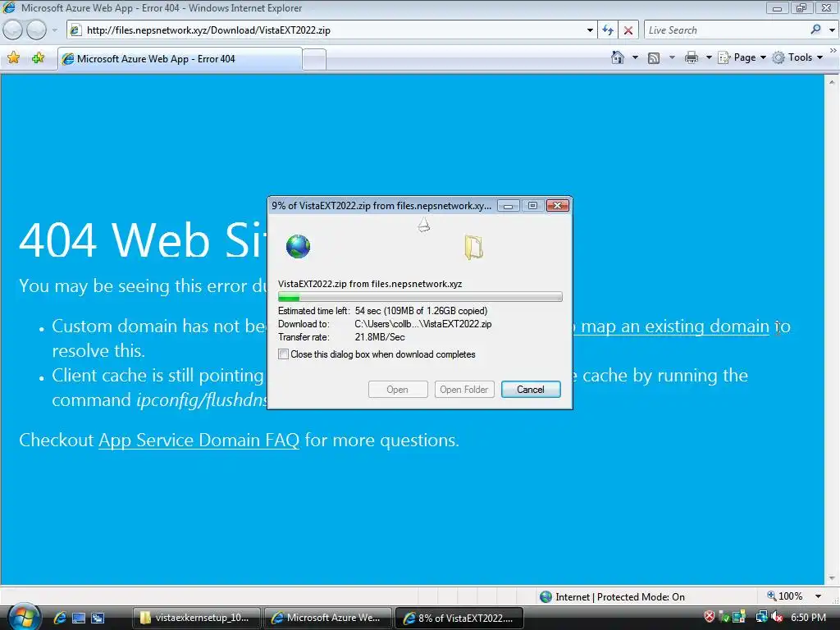The height and width of the screenshot is (630, 840).
Task: Open the App Service Domain FAQ link
Action: 199,440
